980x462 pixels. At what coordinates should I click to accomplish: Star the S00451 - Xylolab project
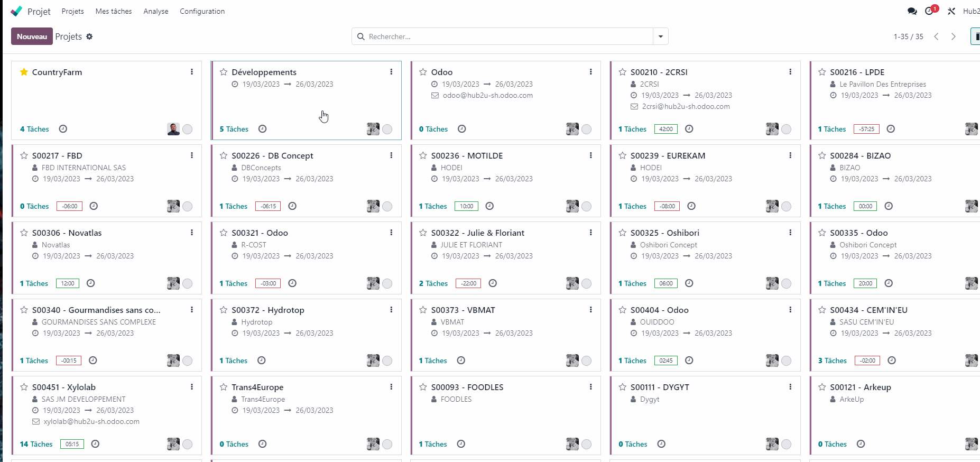coord(24,387)
